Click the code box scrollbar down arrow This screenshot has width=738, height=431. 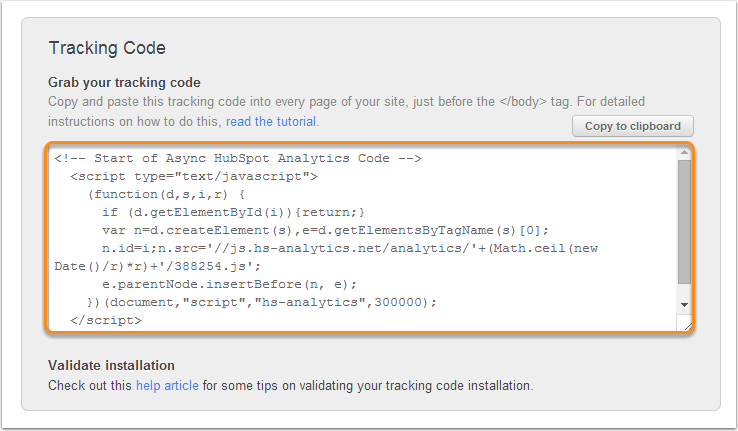click(684, 303)
